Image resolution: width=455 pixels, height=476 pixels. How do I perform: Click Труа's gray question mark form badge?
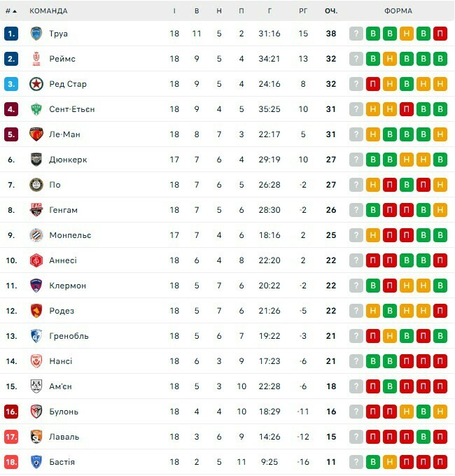pyautogui.click(x=356, y=34)
